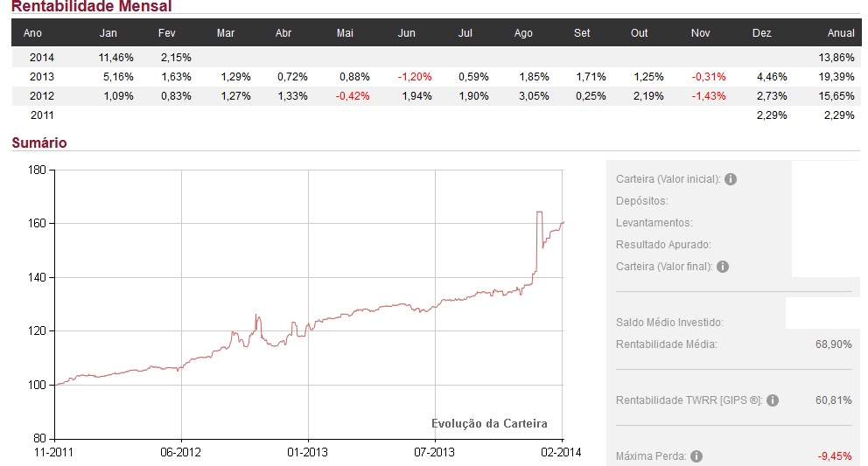Select the negative -1,20% June 2013 value
This screenshot has width=868, height=466.
pyautogui.click(x=415, y=76)
